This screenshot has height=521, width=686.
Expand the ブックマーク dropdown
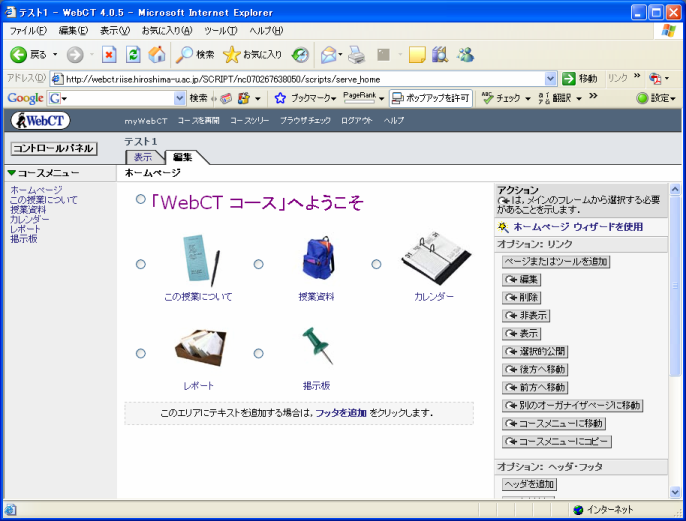click(x=334, y=99)
